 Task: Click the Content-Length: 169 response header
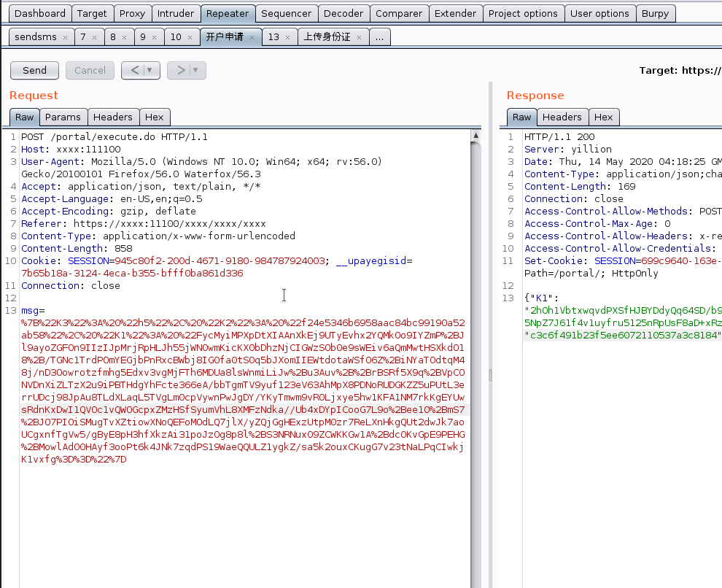point(580,187)
